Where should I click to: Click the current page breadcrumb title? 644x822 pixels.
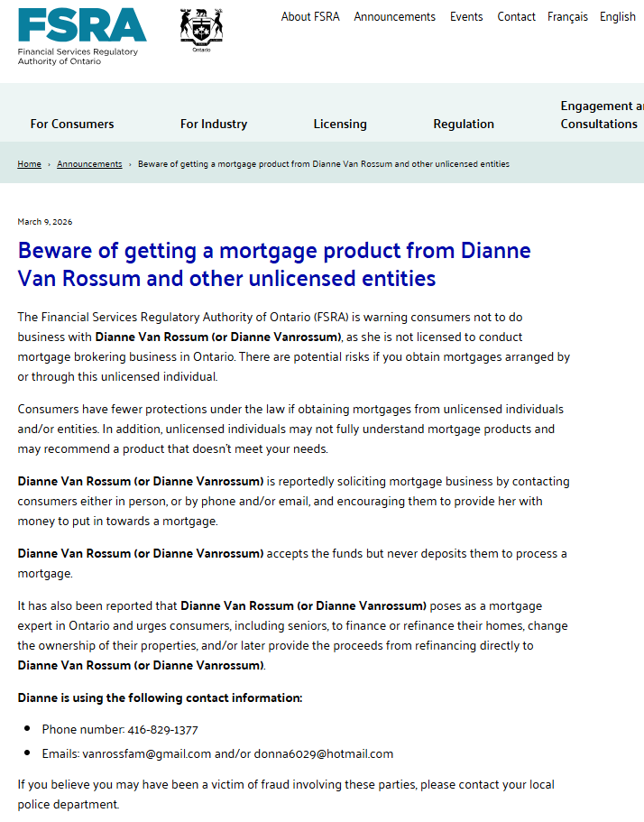pyautogui.click(x=323, y=164)
